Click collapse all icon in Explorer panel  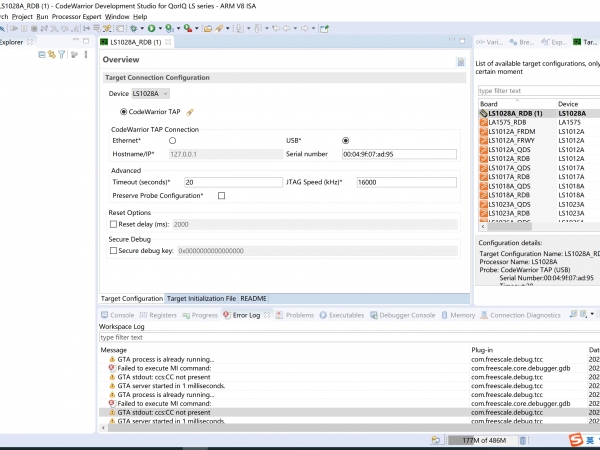click(x=40, y=55)
